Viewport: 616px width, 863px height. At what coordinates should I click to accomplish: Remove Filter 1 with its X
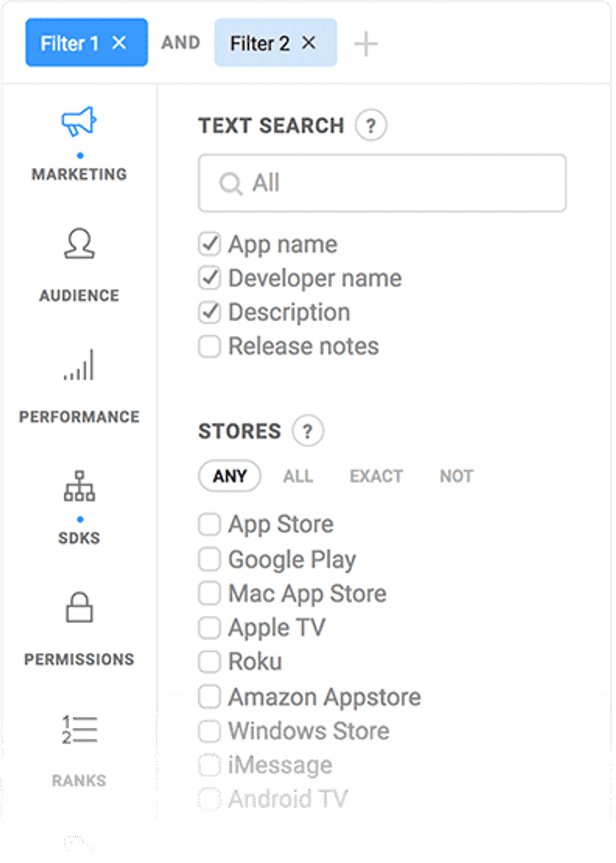tap(119, 43)
